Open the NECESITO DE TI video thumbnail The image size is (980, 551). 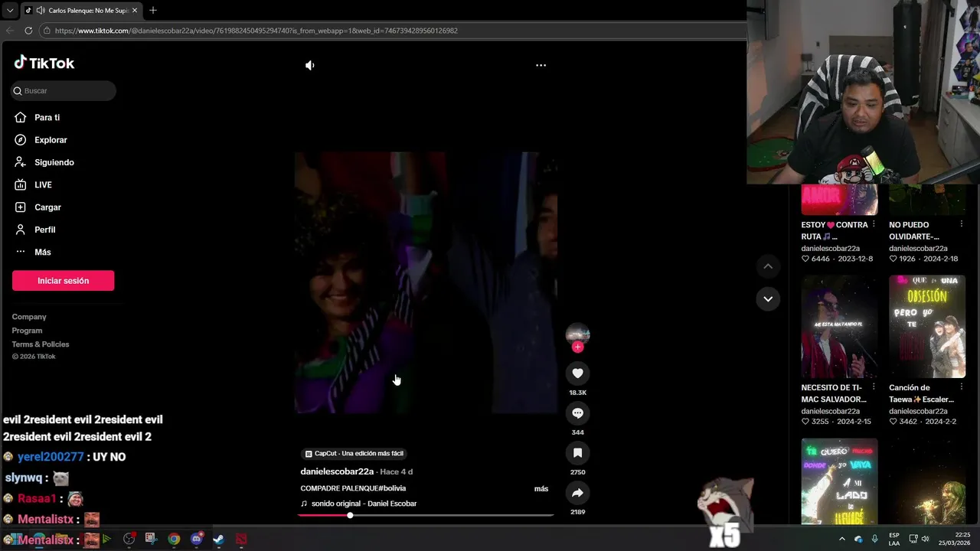point(839,327)
